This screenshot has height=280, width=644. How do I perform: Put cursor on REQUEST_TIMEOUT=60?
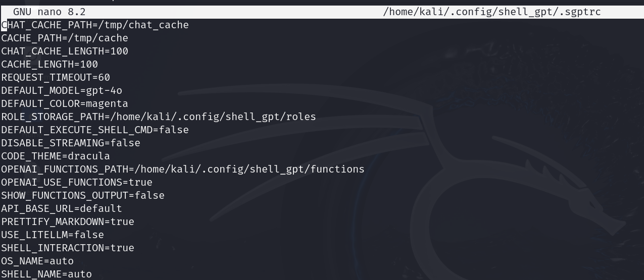point(56,77)
